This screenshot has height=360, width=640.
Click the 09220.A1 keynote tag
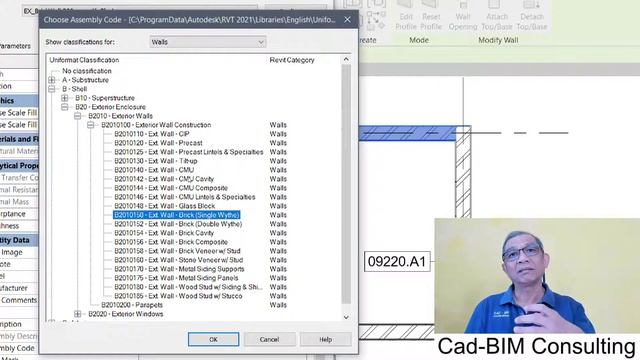pyautogui.click(x=397, y=262)
